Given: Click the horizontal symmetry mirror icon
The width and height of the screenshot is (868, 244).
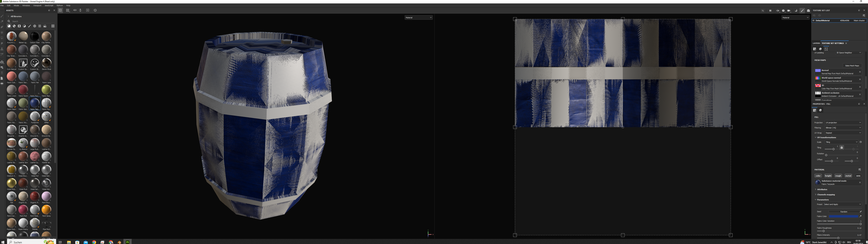Looking at the screenshot, I should [75, 10].
